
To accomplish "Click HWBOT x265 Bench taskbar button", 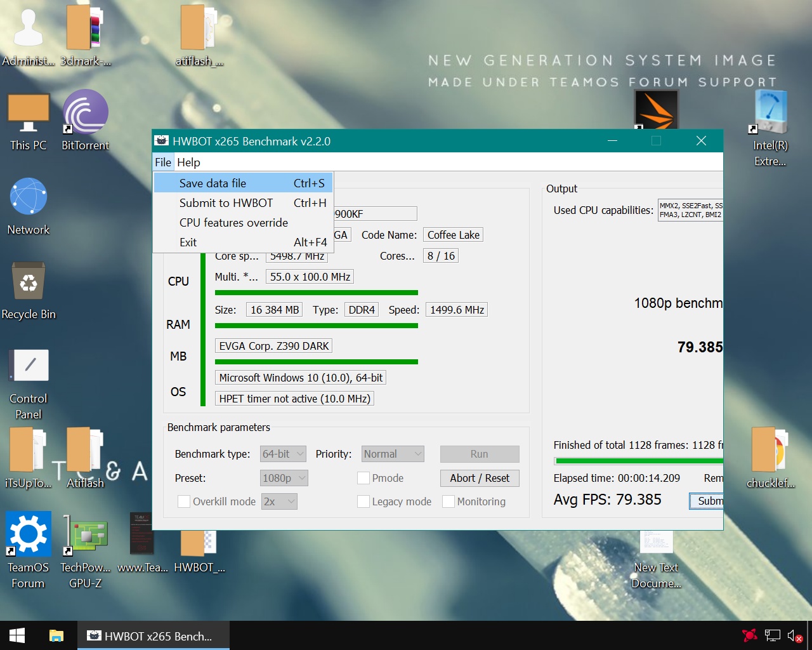I will [x=153, y=635].
